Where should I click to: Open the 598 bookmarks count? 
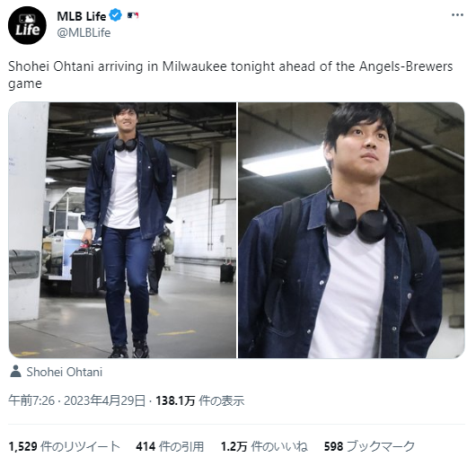click(369, 446)
